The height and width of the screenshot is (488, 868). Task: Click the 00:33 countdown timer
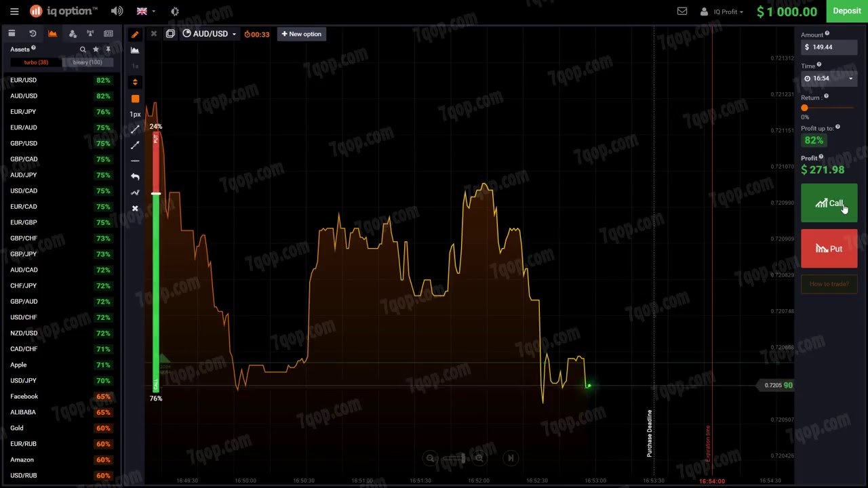pyautogui.click(x=257, y=34)
